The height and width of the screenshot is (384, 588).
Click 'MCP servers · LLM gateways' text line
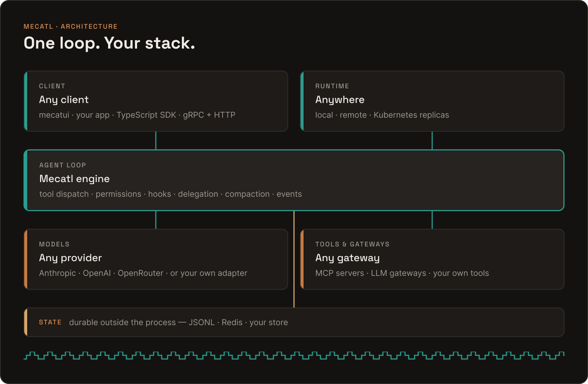[402, 273]
